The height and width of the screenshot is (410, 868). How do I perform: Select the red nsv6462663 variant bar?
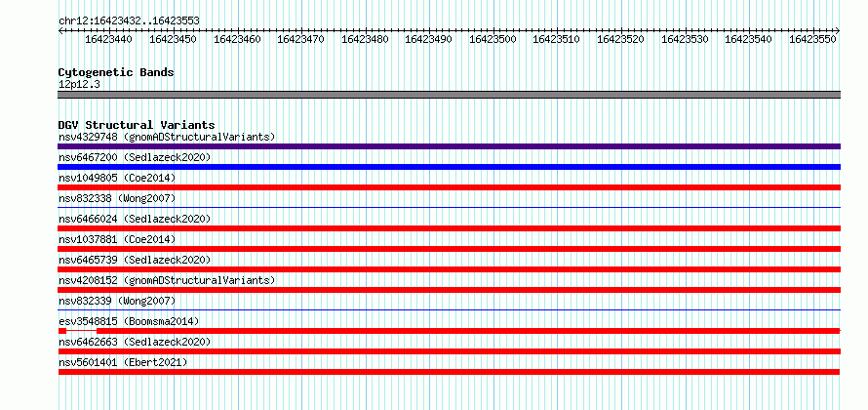click(x=449, y=351)
